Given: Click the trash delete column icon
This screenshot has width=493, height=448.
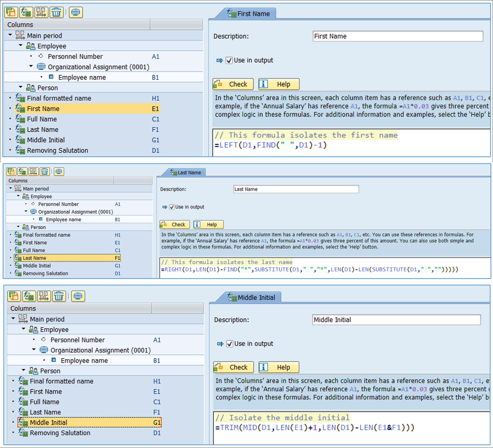Looking at the screenshot, I should (x=56, y=12).
